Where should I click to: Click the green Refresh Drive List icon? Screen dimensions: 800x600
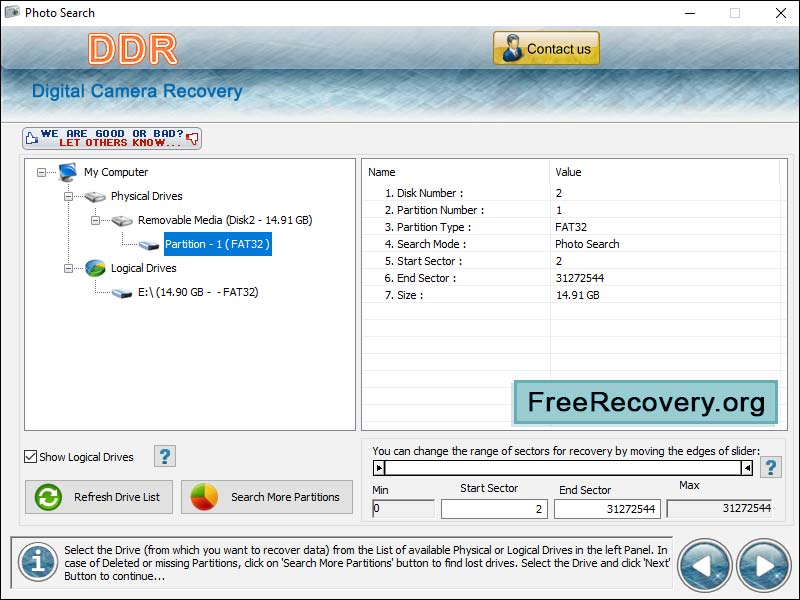[47, 497]
